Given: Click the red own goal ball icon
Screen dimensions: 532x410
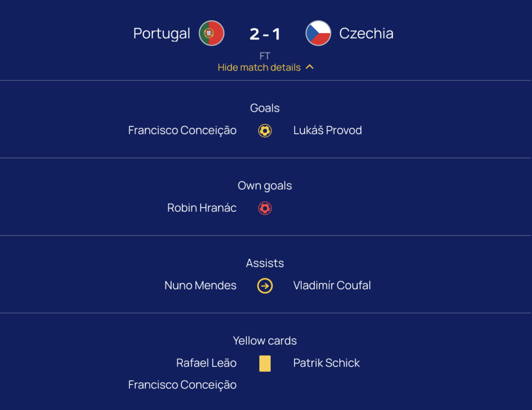Looking at the screenshot, I should point(265,208).
